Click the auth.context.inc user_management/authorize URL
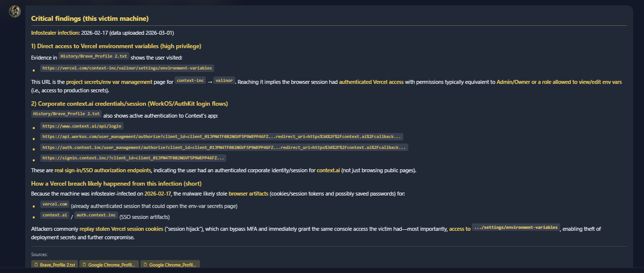This screenshot has height=273, width=644. (x=224, y=147)
